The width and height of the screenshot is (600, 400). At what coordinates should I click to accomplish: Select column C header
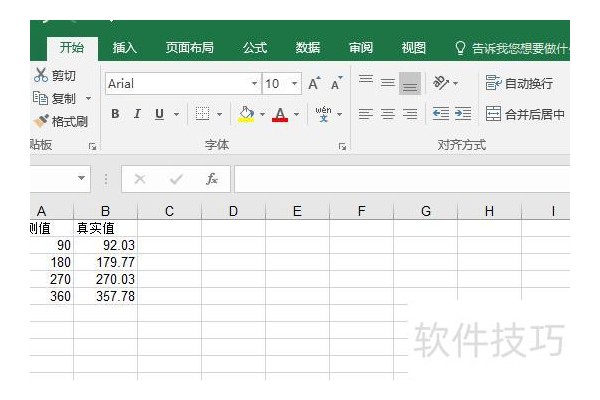[x=170, y=211]
